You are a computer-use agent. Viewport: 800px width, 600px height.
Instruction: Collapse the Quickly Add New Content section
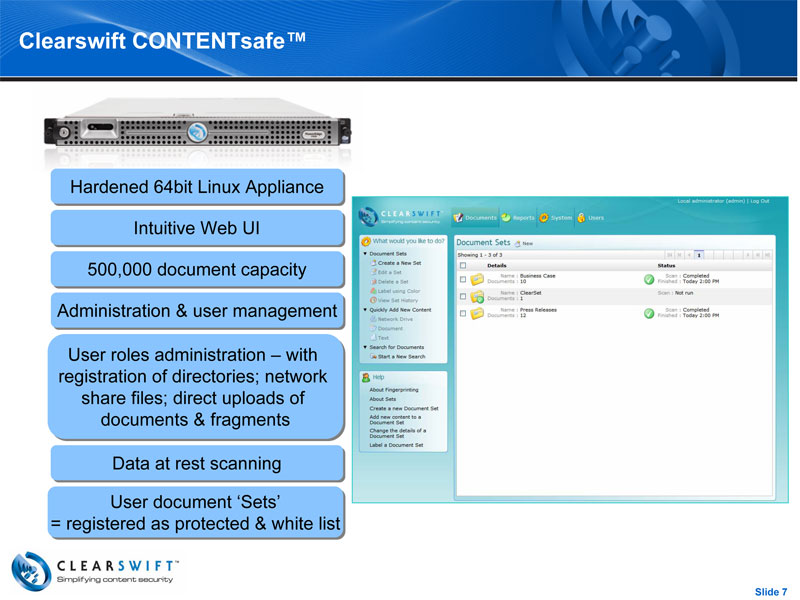coord(365,310)
